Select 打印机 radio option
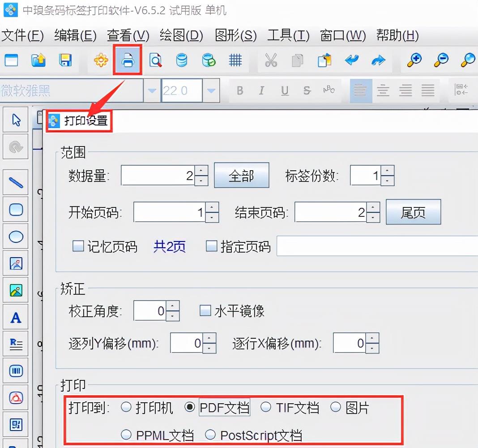This screenshot has width=478, height=448. 126,407
